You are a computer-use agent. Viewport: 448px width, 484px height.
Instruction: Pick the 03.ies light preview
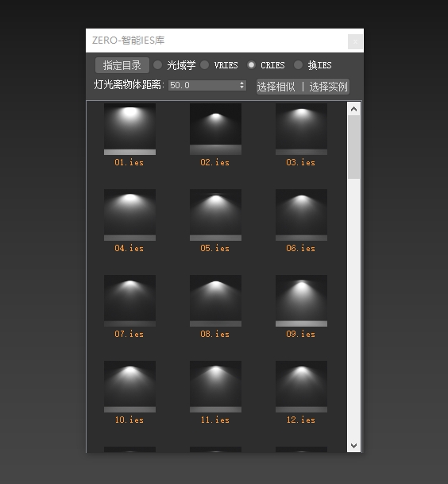[301, 129]
